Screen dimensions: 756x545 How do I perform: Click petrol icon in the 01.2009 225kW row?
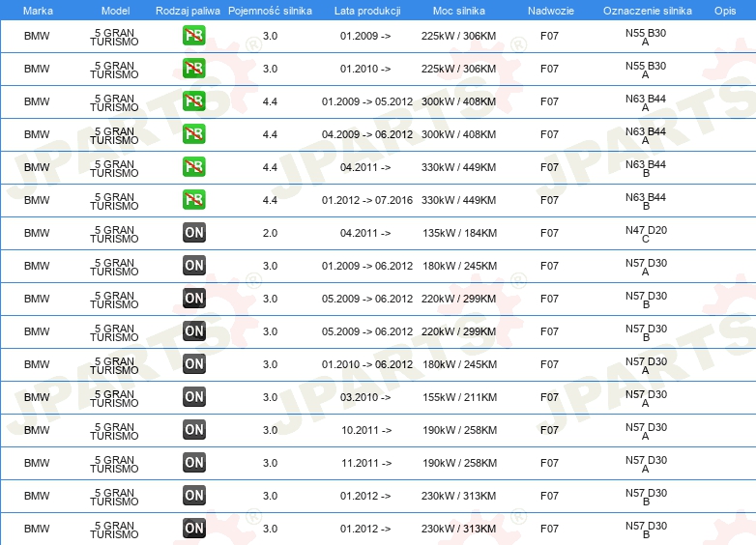(x=193, y=36)
